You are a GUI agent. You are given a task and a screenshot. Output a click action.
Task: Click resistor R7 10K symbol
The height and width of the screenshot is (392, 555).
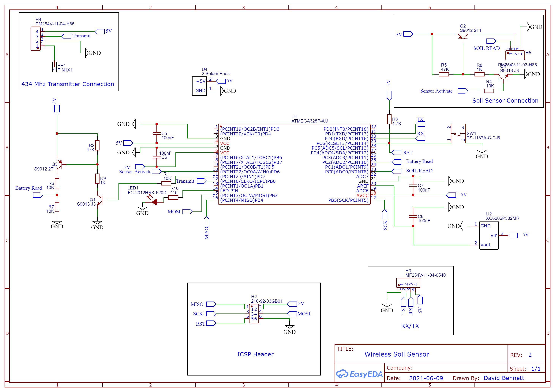[x=57, y=207]
